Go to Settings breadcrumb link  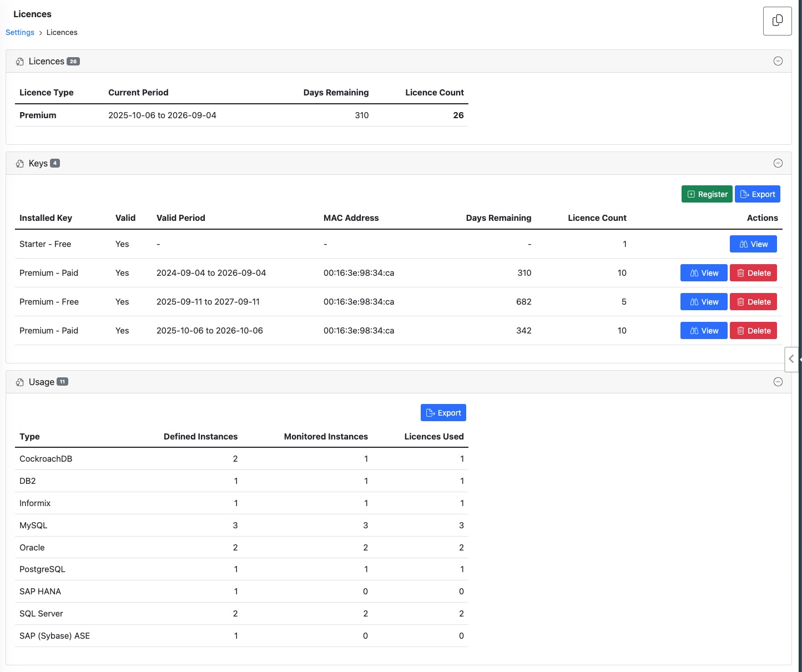point(20,32)
